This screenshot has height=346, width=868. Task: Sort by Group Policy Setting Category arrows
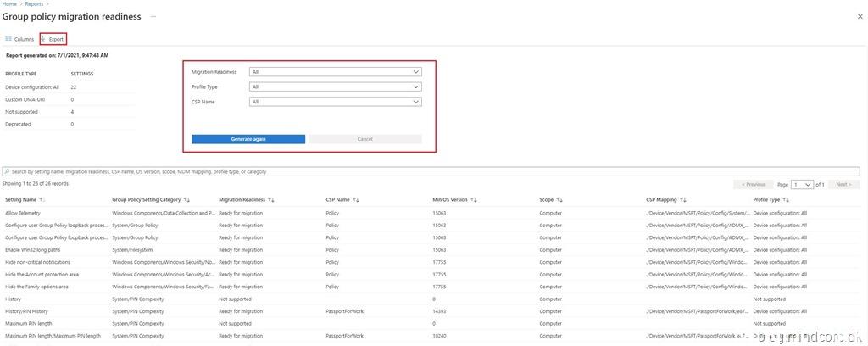[x=186, y=199]
